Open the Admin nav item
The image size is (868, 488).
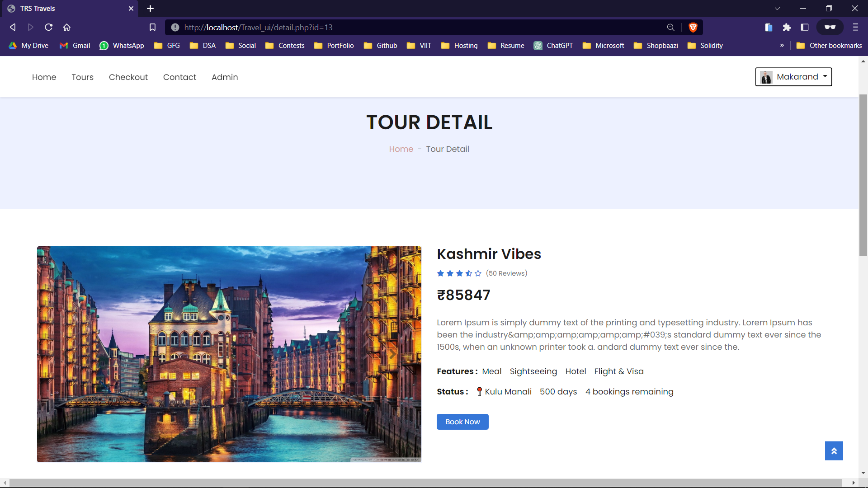pyautogui.click(x=225, y=77)
